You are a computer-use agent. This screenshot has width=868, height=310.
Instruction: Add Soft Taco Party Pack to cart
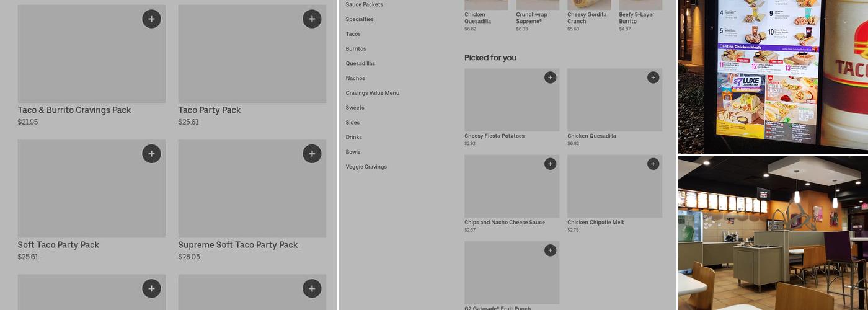[151, 154]
